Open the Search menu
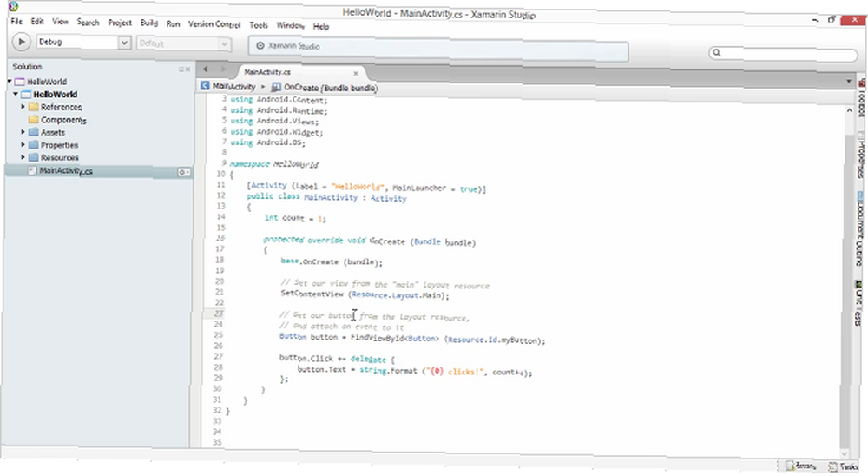This screenshot has width=868, height=476. tap(88, 23)
